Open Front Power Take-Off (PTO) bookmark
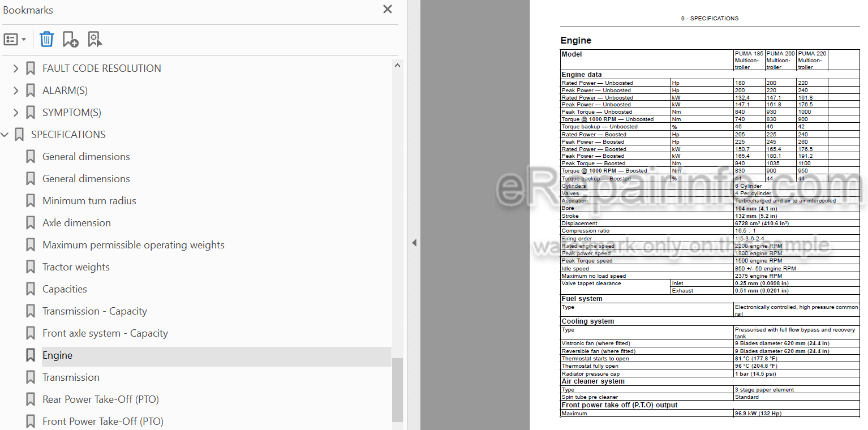This screenshot has height=430, width=868. 103,422
